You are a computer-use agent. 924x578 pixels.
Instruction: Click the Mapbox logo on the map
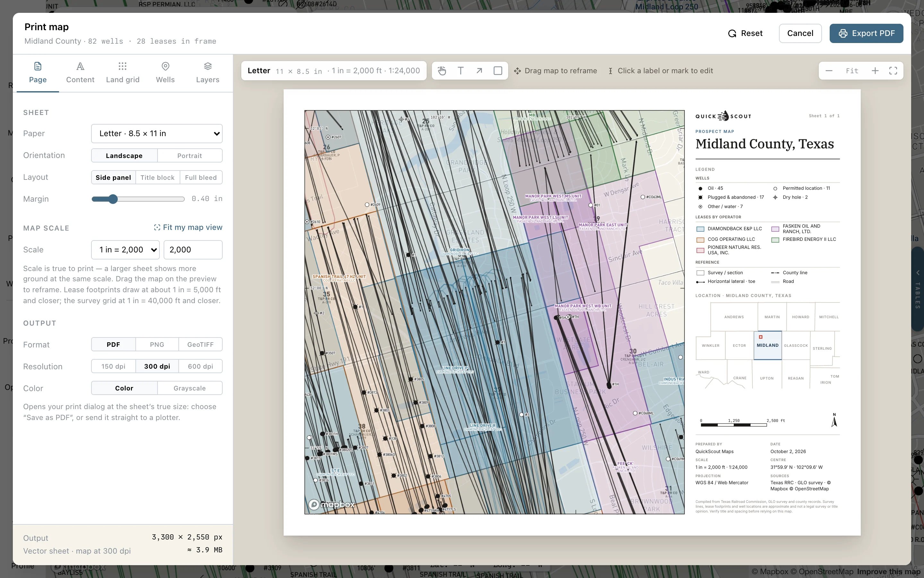point(331,504)
